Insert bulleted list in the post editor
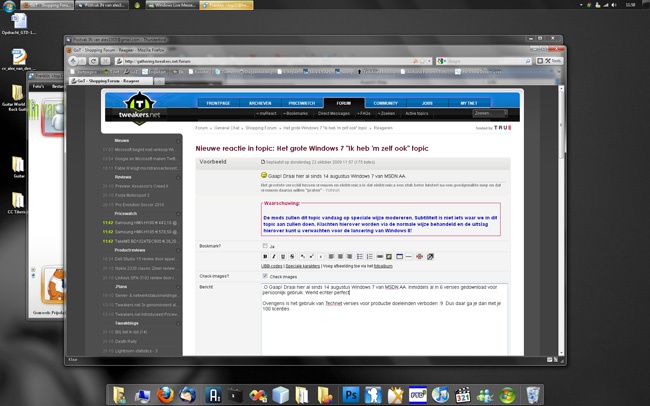650x406 pixels. [360, 257]
